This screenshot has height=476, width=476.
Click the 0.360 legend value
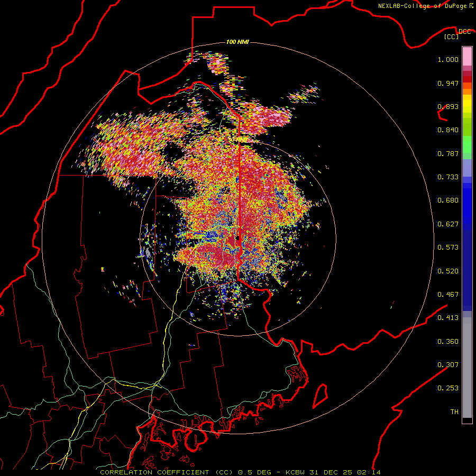click(x=448, y=342)
